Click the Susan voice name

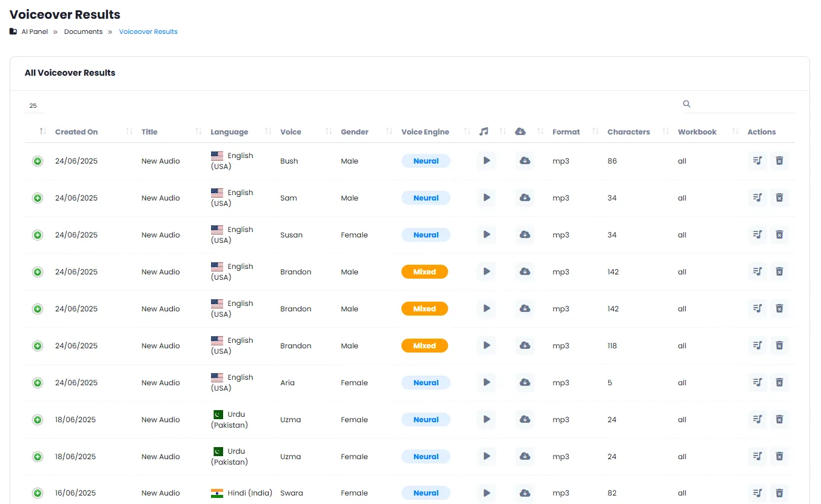click(291, 235)
